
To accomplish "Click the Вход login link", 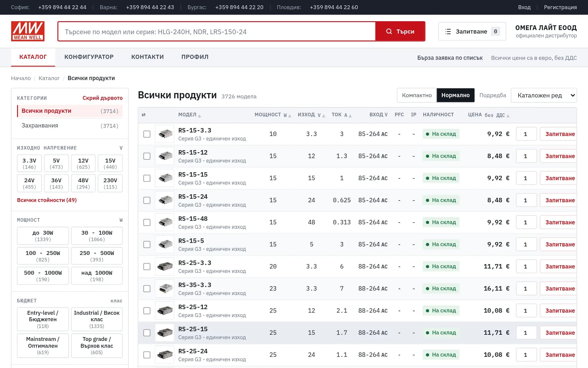I will 524,7.
